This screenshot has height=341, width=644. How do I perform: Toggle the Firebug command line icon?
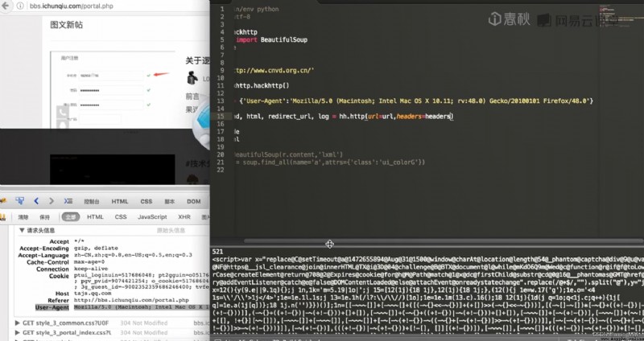(x=68, y=201)
